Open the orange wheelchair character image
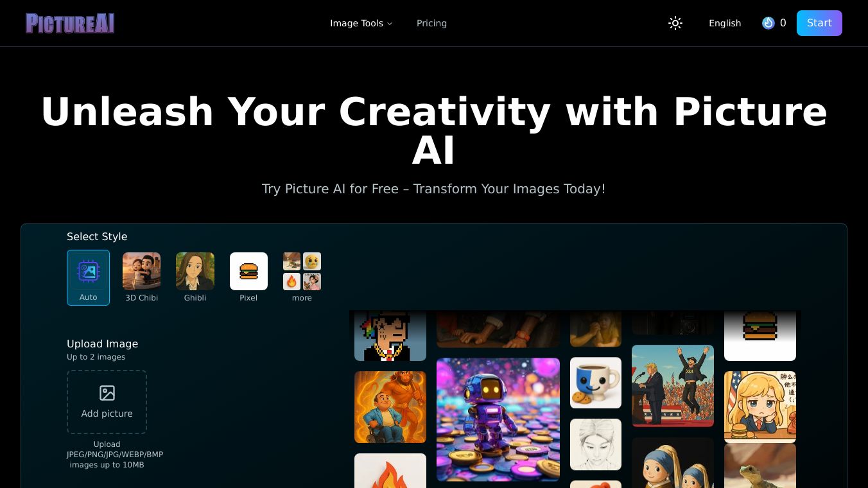The height and width of the screenshot is (488, 868). pos(390,407)
